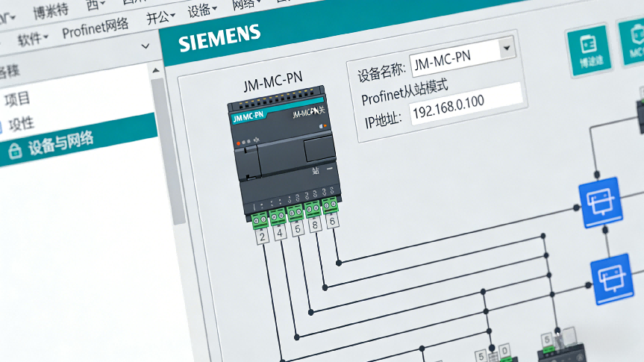Collapse the left panel with chevron arrow
The height and width of the screenshot is (362, 644).
point(145,46)
